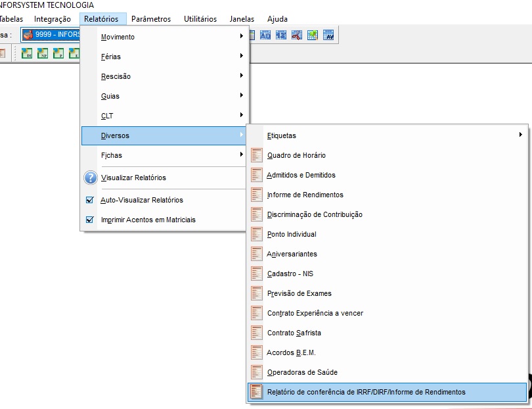
Task: Open the Cadastro - NIS report
Action: pyautogui.click(x=387, y=274)
